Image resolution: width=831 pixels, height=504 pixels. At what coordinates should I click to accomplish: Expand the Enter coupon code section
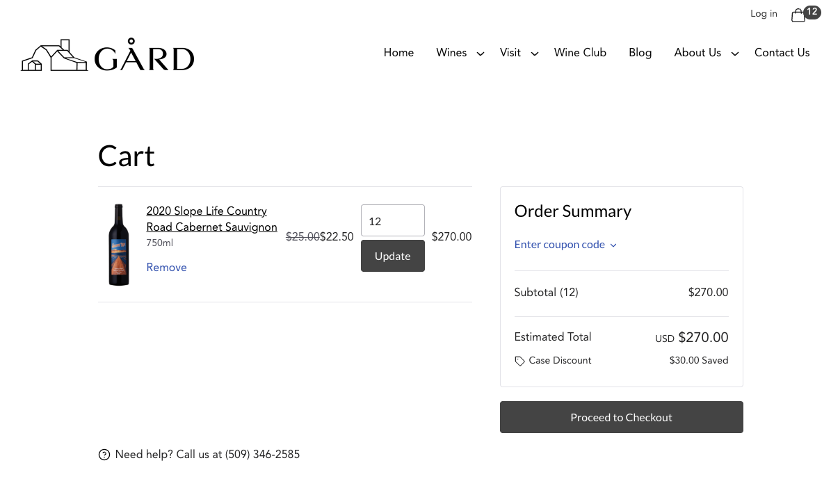point(565,245)
